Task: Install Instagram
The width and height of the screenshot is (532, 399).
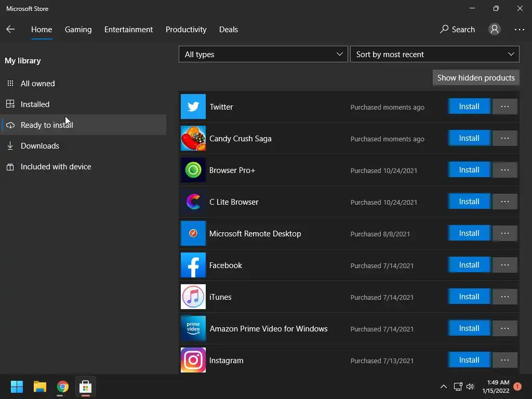Action: click(469, 360)
